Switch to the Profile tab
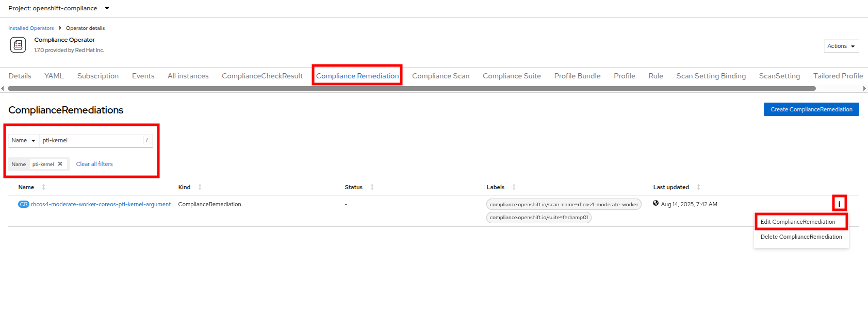868x330 pixels. pyautogui.click(x=624, y=76)
